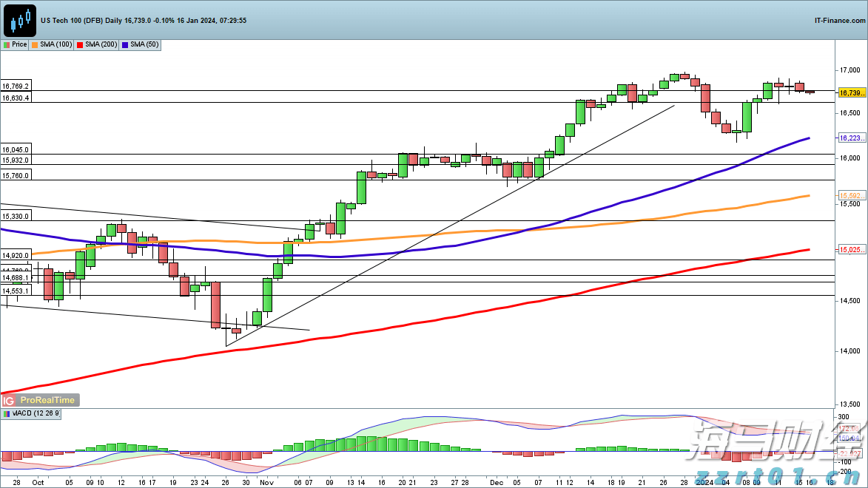Click the yellow current price tag 16,739
Image resolution: width=868 pixels, height=488 pixels.
(851, 93)
